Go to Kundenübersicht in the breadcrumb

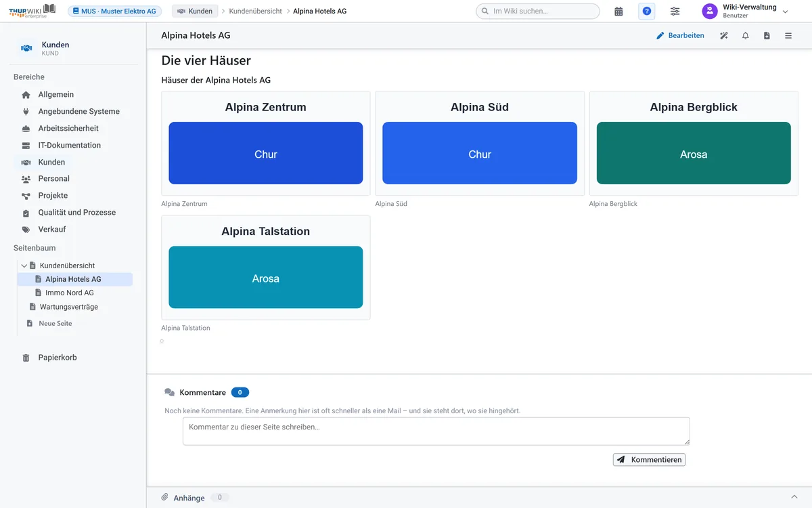coord(256,11)
